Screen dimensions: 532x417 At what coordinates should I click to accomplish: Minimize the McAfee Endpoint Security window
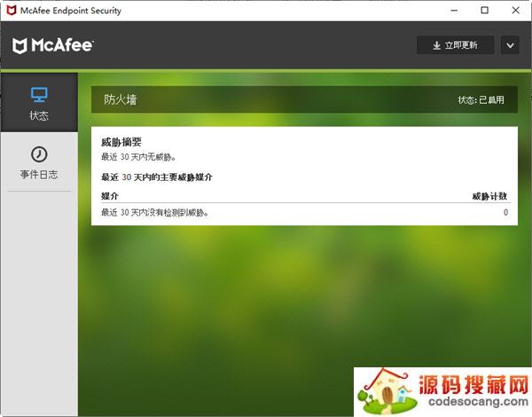454,11
